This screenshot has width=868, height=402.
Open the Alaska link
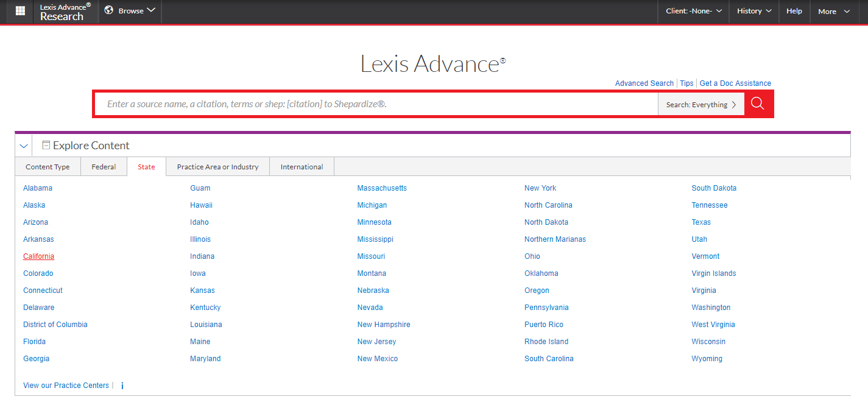pyautogui.click(x=34, y=205)
